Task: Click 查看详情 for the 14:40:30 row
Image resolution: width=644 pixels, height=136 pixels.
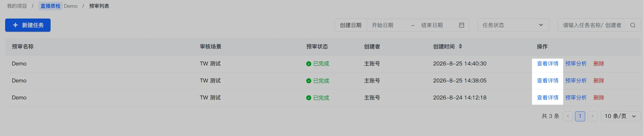Action: [548, 64]
